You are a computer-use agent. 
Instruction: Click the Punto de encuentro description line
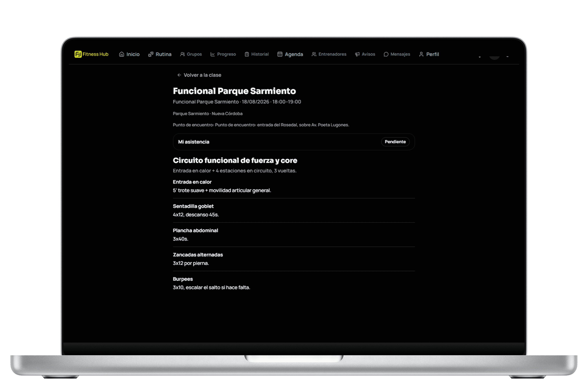261,125
